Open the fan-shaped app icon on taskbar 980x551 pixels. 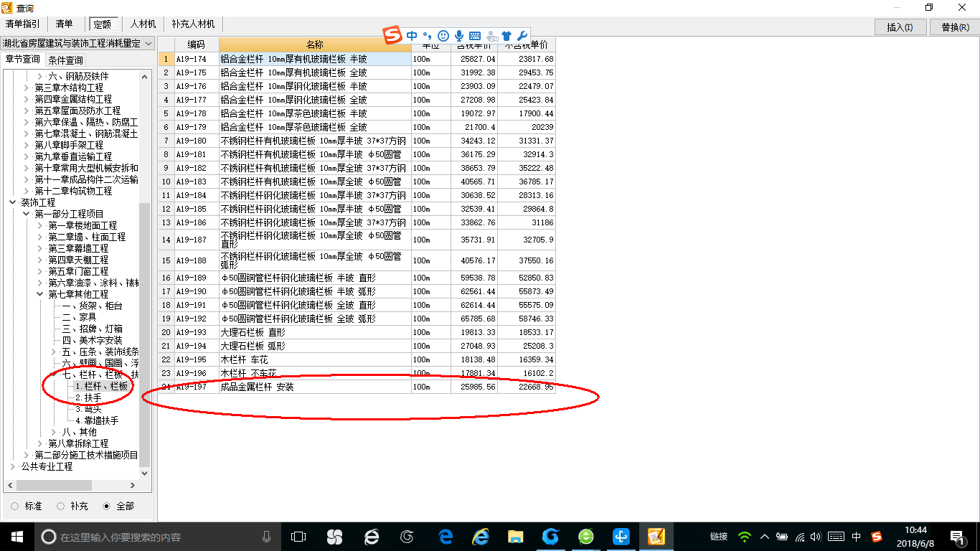click(x=334, y=537)
